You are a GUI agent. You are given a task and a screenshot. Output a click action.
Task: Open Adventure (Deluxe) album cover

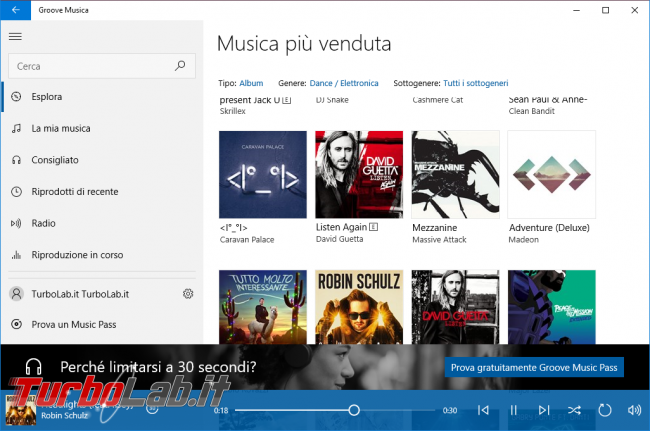click(551, 174)
